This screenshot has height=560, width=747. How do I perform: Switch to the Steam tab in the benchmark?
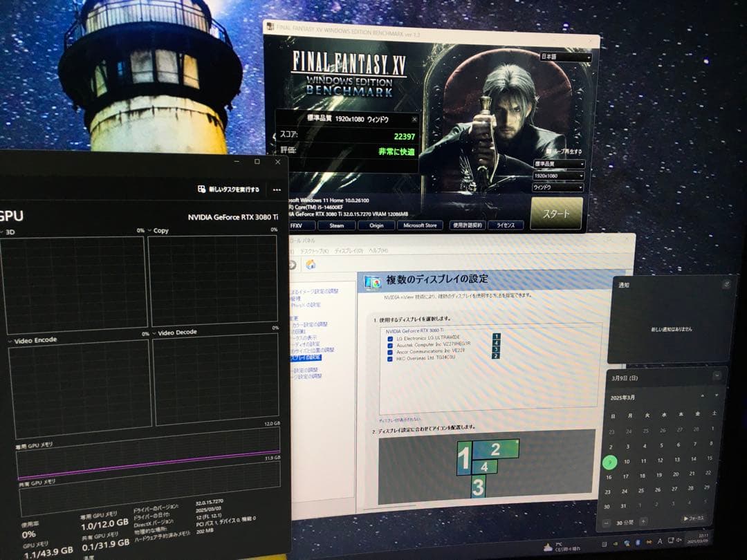coord(337,225)
